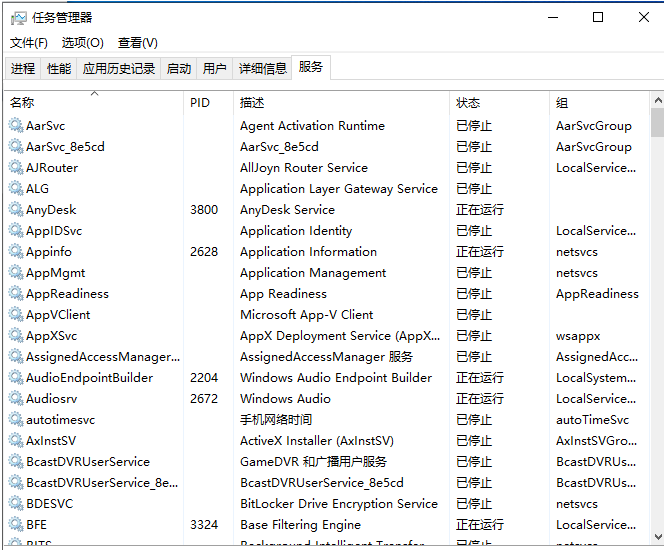Open the 详细信息 tab
Viewport: 664px width, 550px height.
pos(263,69)
